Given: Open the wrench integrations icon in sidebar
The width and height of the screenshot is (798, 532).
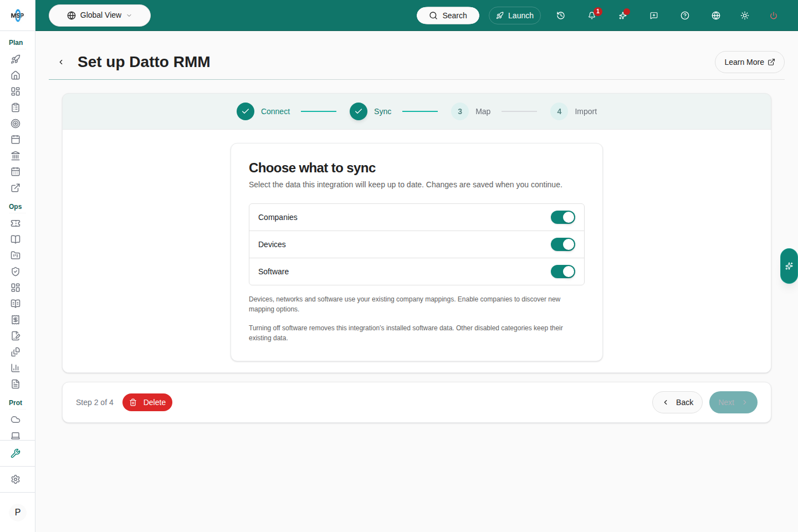Looking at the screenshot, I should click(16, 453).
